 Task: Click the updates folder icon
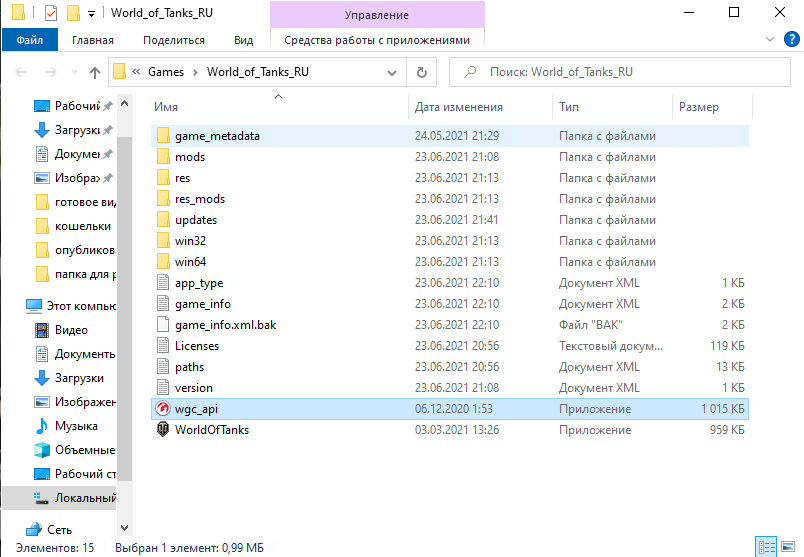(x=163, y=220)
